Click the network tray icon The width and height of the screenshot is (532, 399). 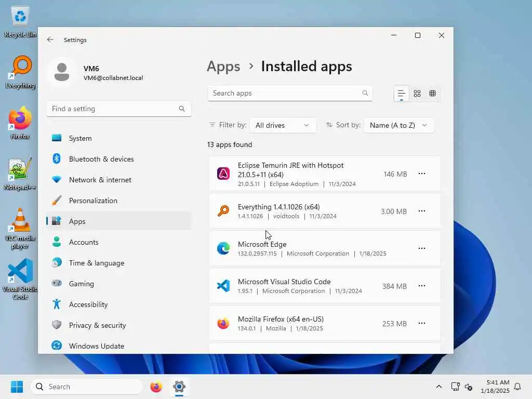455,387
